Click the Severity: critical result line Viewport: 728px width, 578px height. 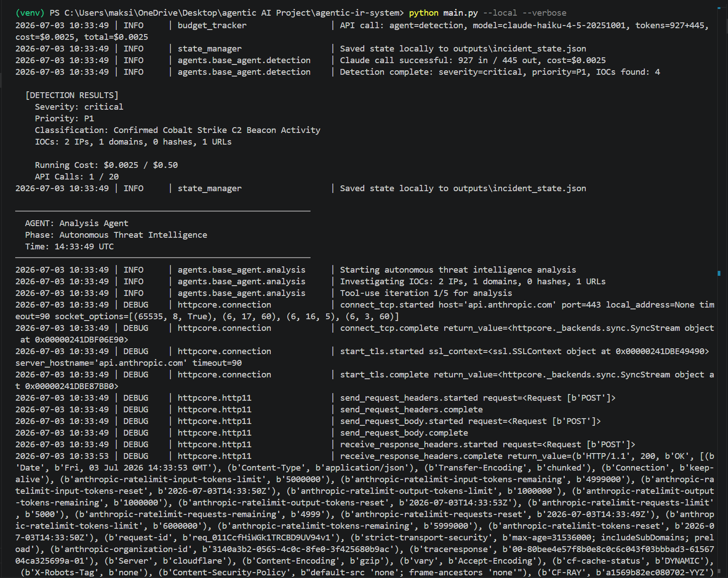(x=79, y=107)
